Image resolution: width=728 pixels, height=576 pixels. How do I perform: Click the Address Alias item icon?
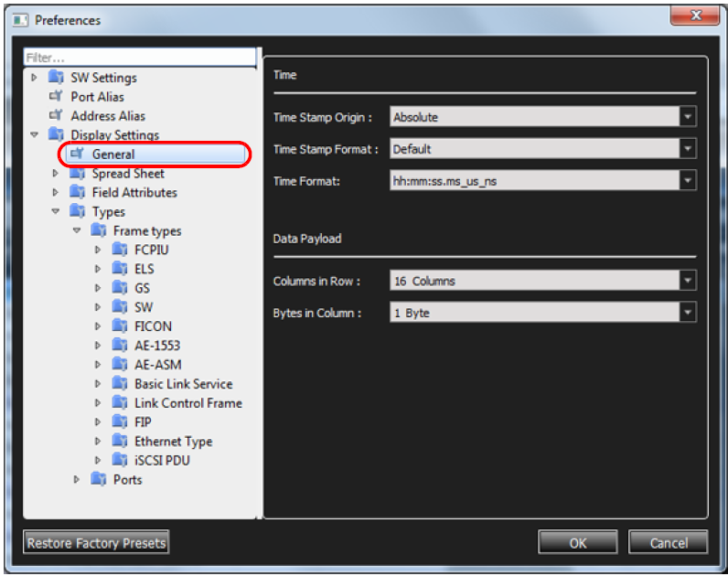click(x=56, y=115)
